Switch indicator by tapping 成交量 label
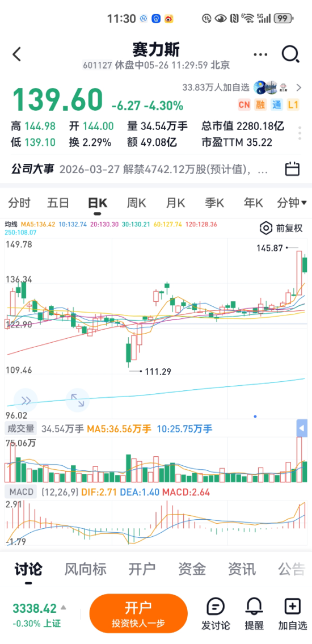Image resolution: width=312 pixels, height=644 pixels. click(20, 429)
